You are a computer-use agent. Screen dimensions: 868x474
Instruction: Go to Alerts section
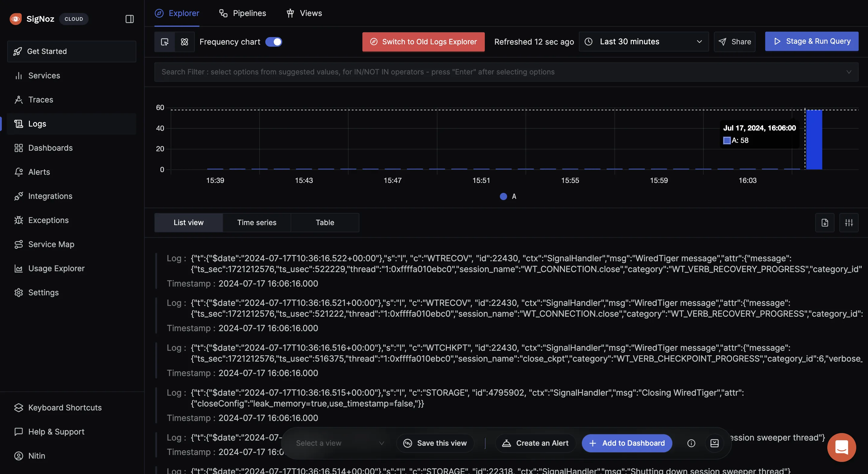(72, 172)
